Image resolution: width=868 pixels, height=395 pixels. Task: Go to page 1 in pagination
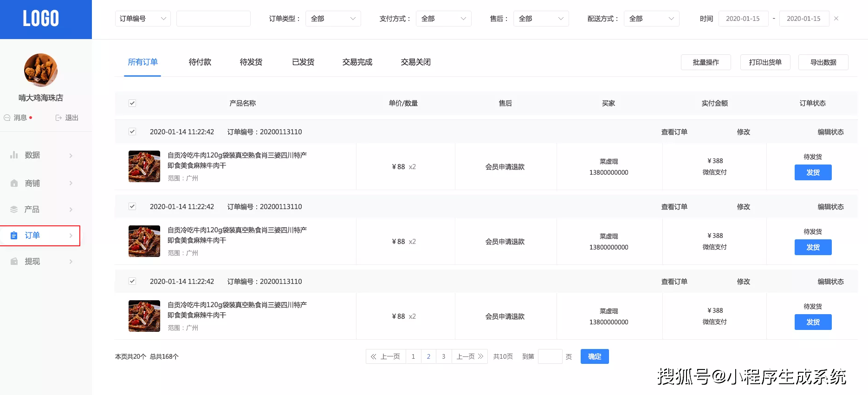pos(413,356)
